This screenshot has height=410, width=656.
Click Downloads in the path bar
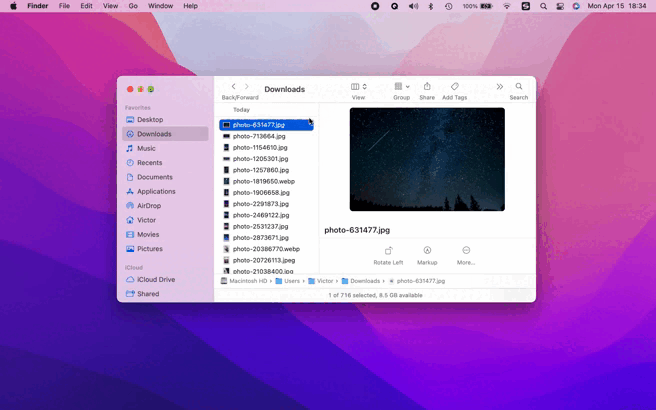click(361, 281)
